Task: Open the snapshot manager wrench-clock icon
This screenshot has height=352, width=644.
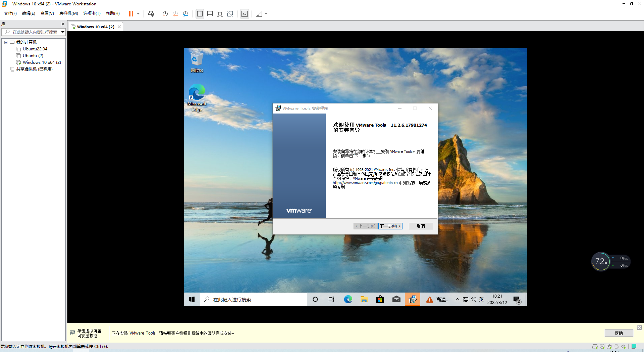Action: (x=185, y=14)
